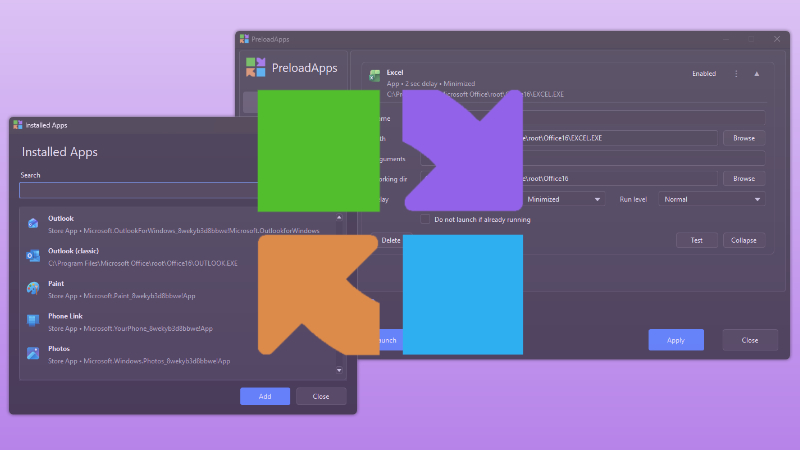Image resolution: width=800 pixels, height=450 pixels.
Task: Click the Excel app icon in PreloadApps
Action: pyautogui.click(x=374, y=76)
